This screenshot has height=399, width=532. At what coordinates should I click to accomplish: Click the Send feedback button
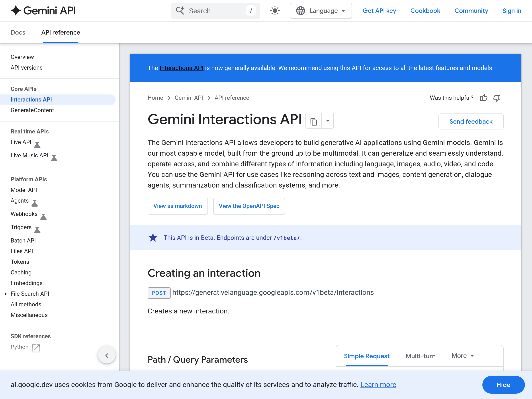pyautogui.click(x=471, y=121)
